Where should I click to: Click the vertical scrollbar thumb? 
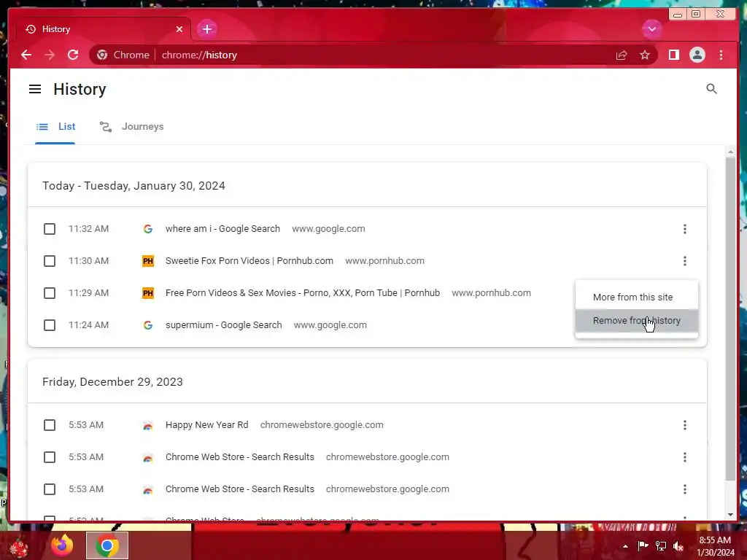(x=730, y=318)
